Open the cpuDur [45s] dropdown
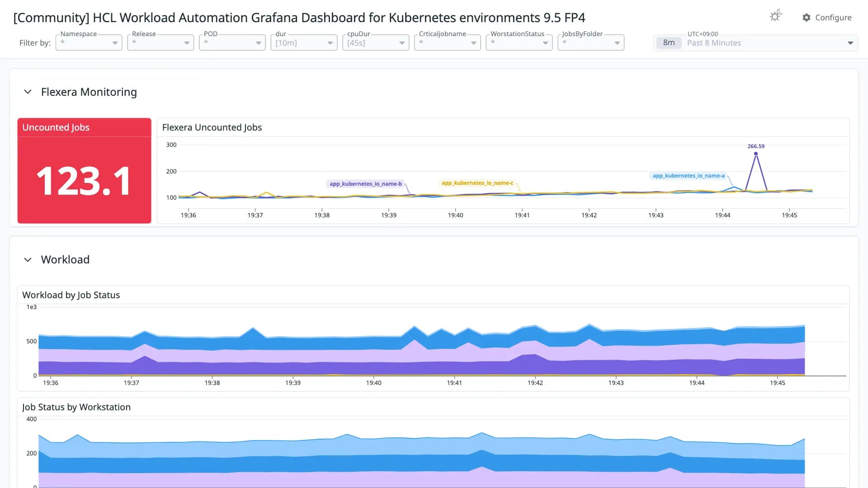868x488 pixels. [x=376, y=42]
